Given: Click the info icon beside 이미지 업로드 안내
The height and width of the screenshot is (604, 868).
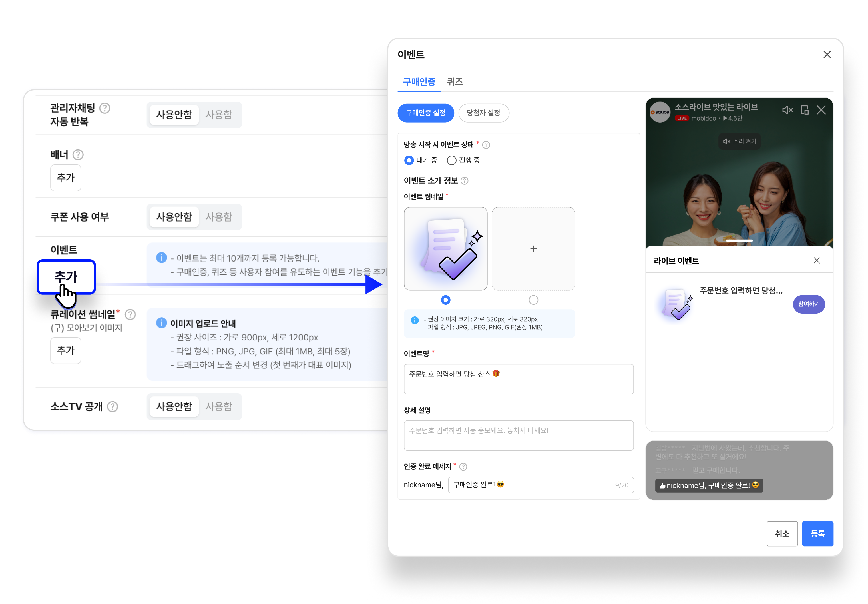Looking at the screenshot, I should coord(161,323).
